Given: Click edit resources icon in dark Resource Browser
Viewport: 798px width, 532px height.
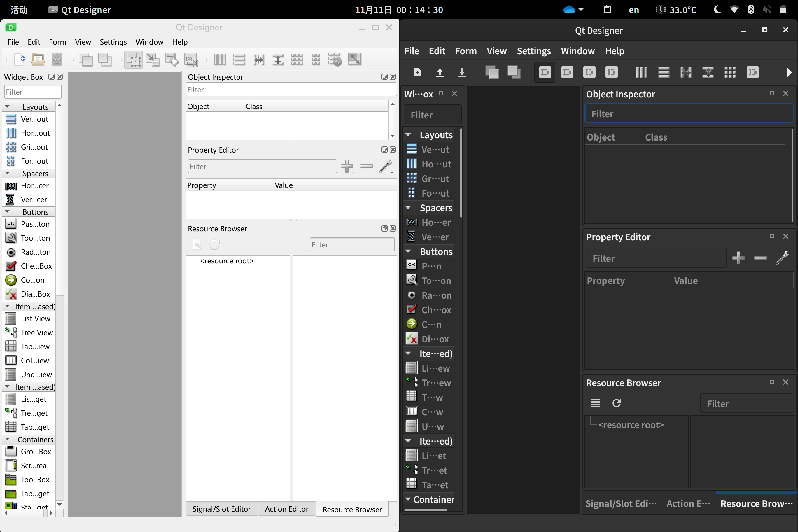Looking at the screenshot, I should coord(596,403).
